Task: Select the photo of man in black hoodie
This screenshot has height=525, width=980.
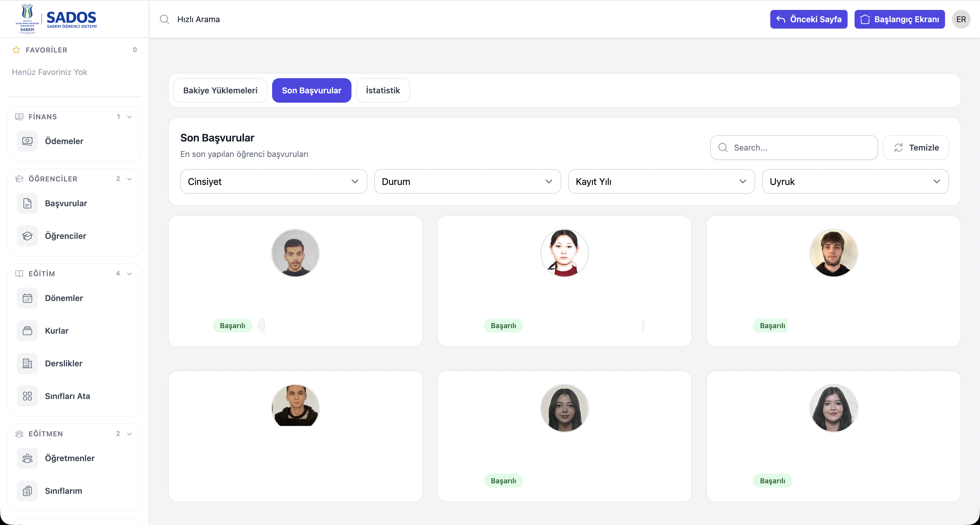Action: (x=295, y=405)
